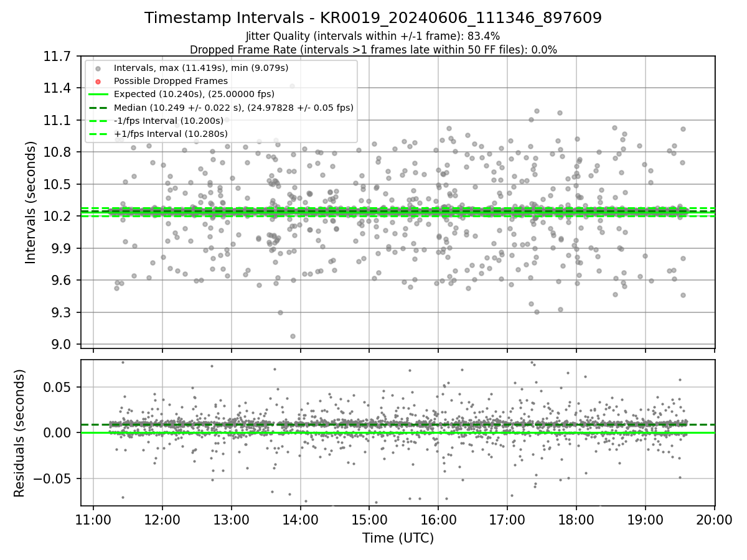
Task: Select the Jitter Quality 83.4% subtitle
Action: point(373,36)
